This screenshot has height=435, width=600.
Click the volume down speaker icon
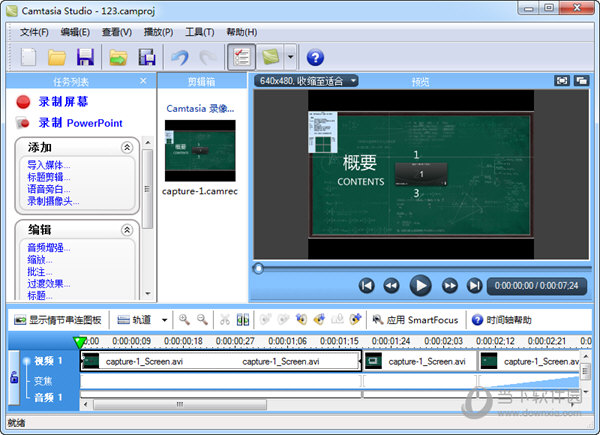(x=302, y=319)
